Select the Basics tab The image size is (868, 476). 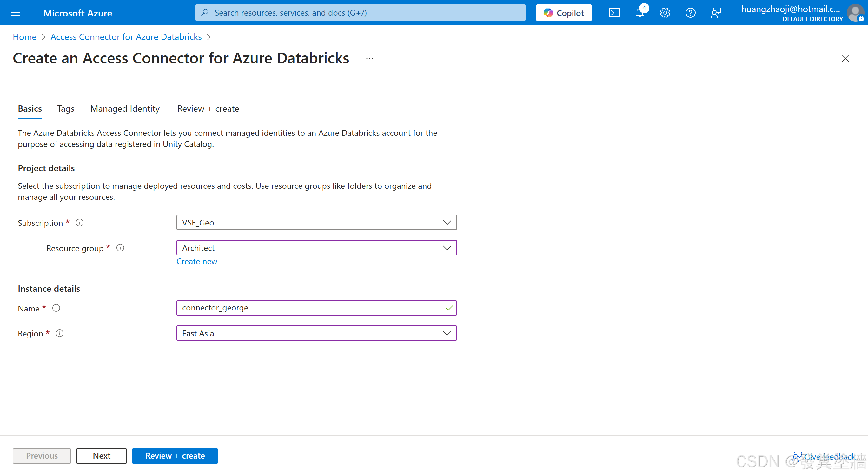(30, 109)
